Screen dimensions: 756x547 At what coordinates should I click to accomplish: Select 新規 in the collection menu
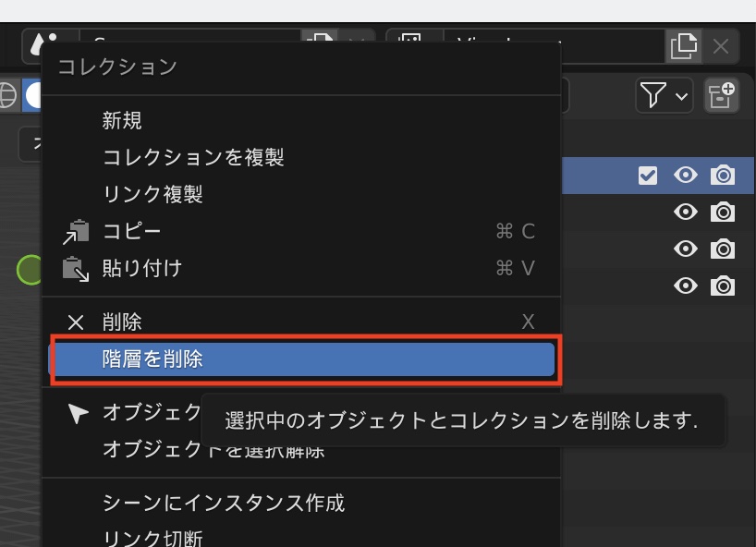point(122,120)
